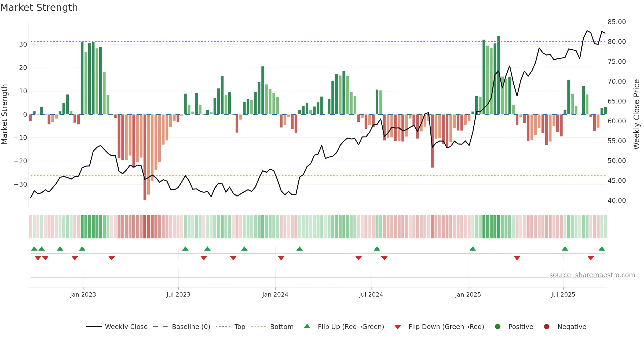Click the −30 market strength axis label
The width and height of the screenshot is (644, 362).
[x=21, y=184]
